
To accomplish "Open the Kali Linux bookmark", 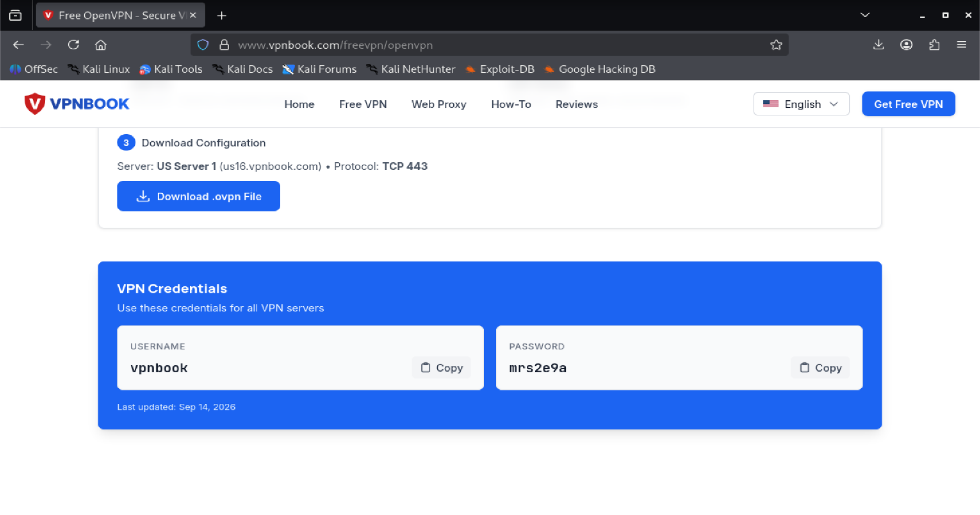I will pos(99,69).
